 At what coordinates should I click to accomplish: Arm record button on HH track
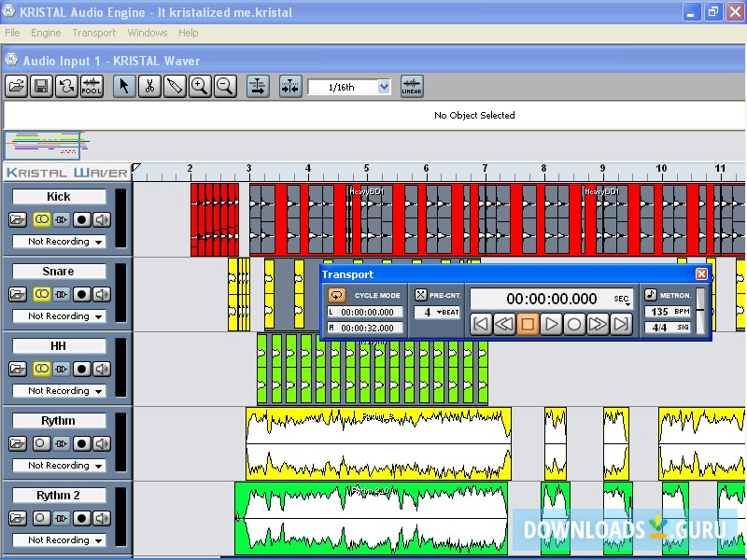[x=82, y=369]
